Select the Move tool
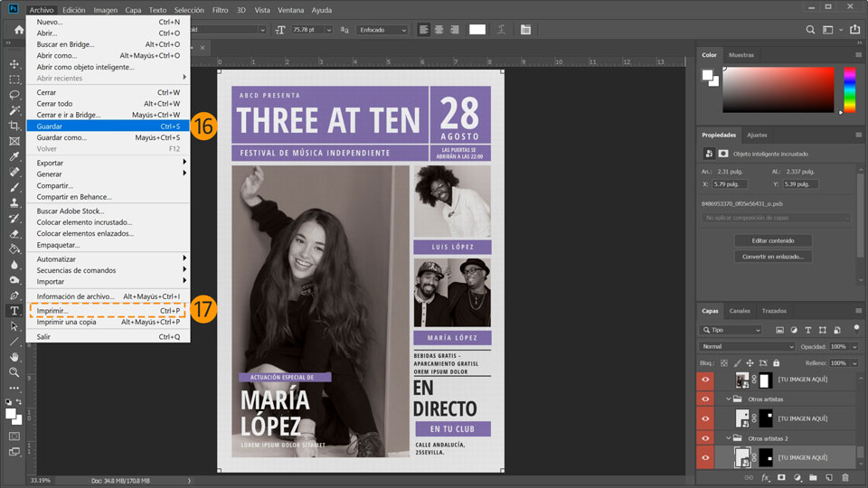 click(14, 64)
